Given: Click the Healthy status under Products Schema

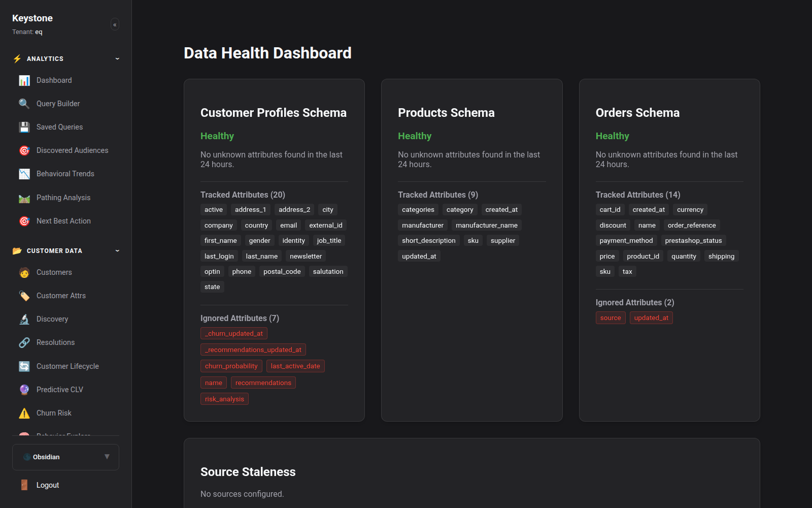Looking at the screenshot, I should pyautogui.click(x=415, y=136).
